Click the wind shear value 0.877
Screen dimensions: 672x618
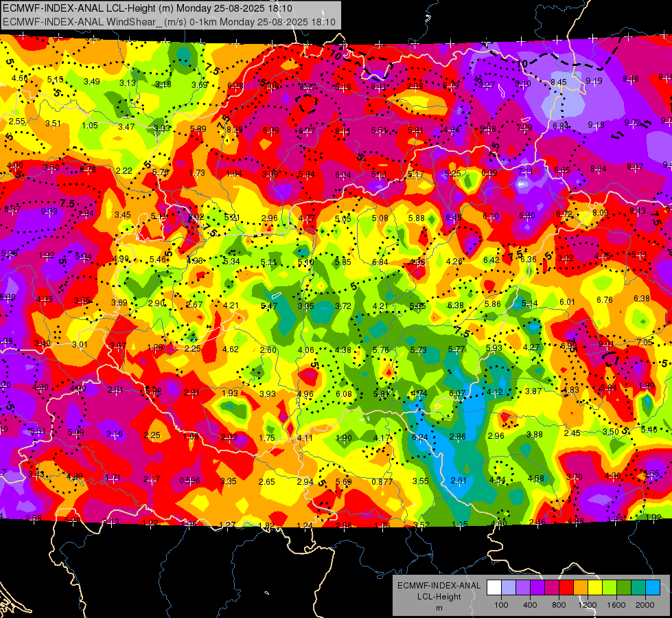pyautogui.click(x=382, y=481)
